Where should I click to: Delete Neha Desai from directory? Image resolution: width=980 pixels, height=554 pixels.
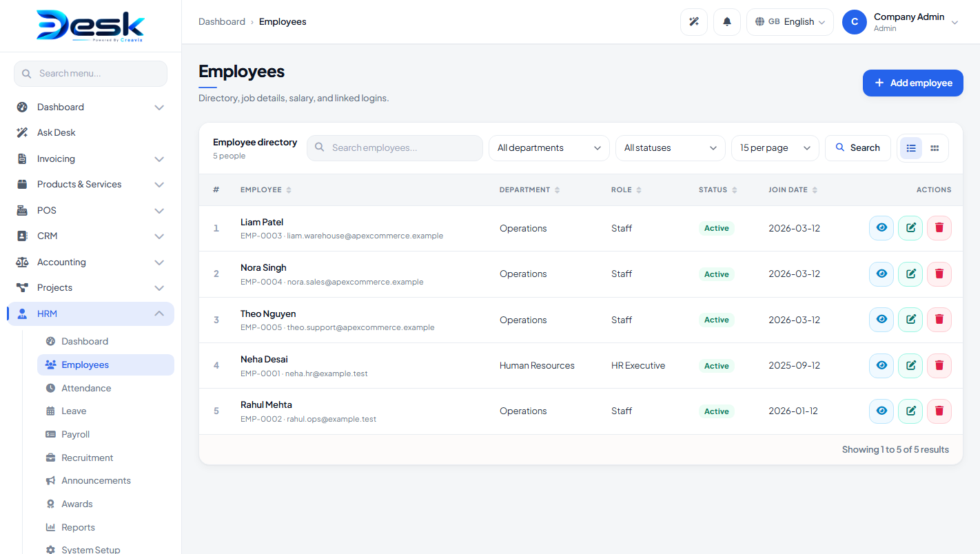[x=939, y=365]
